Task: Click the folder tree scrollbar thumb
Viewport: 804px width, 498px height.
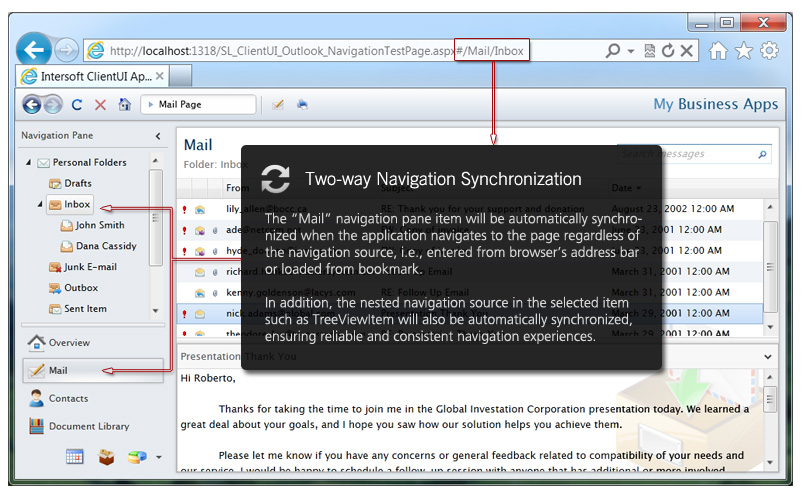Action: pos(156,218)
